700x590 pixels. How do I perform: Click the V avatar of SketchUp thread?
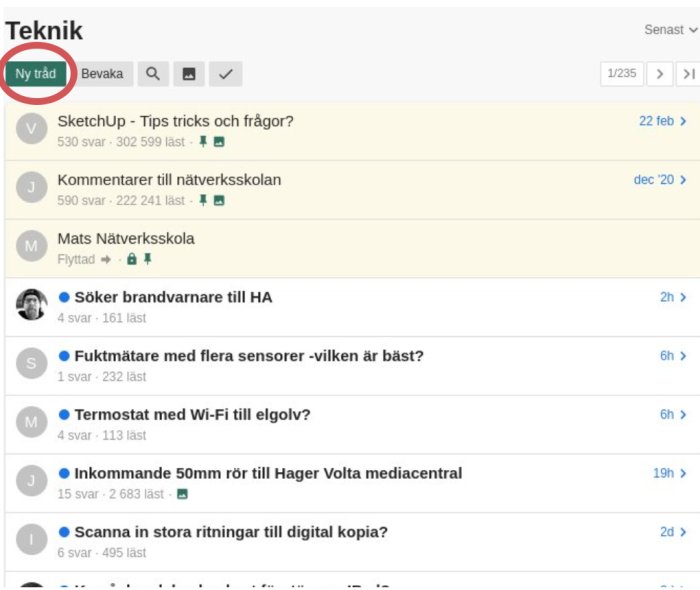[x=31, y=129]
